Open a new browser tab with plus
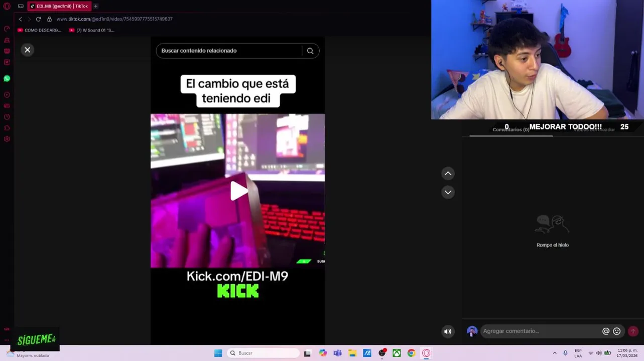The width and height of the screenshot is (644, 361). click(x=96, y=6)
